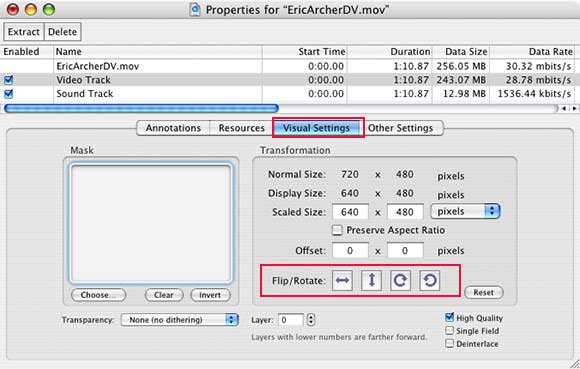Enable Single Field option

(x=449, y=331)
